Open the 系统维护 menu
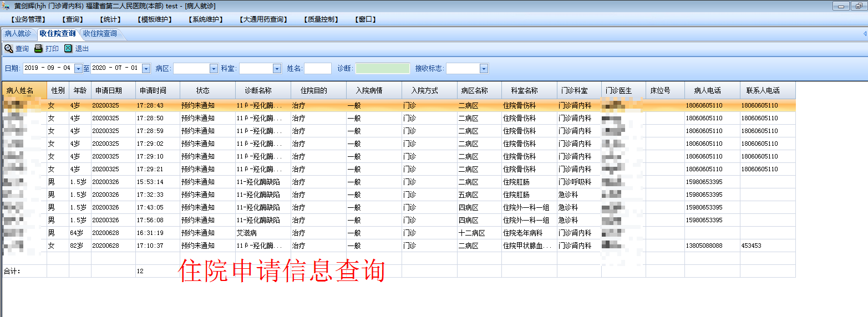 pyautogui.click(x=205, y=19)
